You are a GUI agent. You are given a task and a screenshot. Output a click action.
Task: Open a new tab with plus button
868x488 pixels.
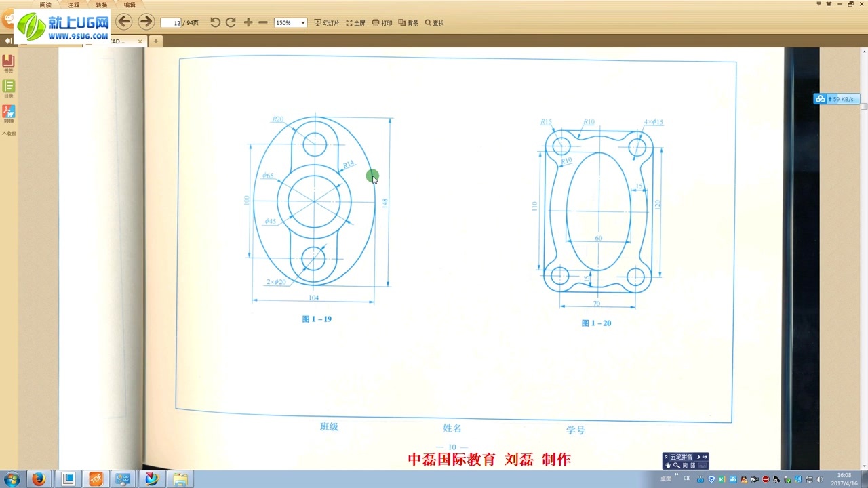tap(155, 41)
